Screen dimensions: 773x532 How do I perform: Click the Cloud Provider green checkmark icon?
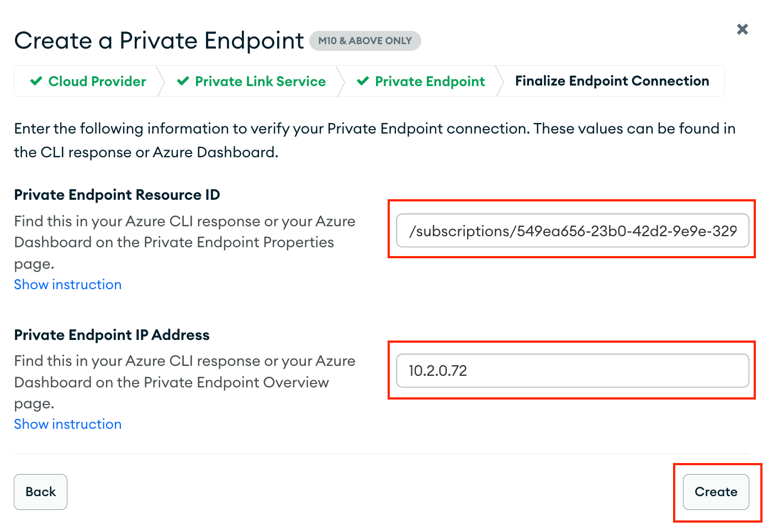click(36, 81)
